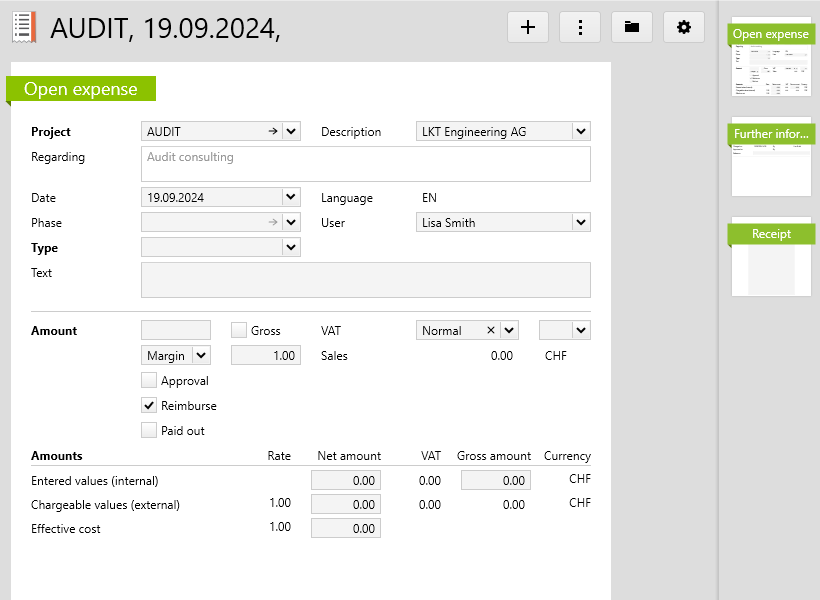Toggle the Paid out checkbox
The height and width of the screenshot is (600, 820).
coord(149,430)
